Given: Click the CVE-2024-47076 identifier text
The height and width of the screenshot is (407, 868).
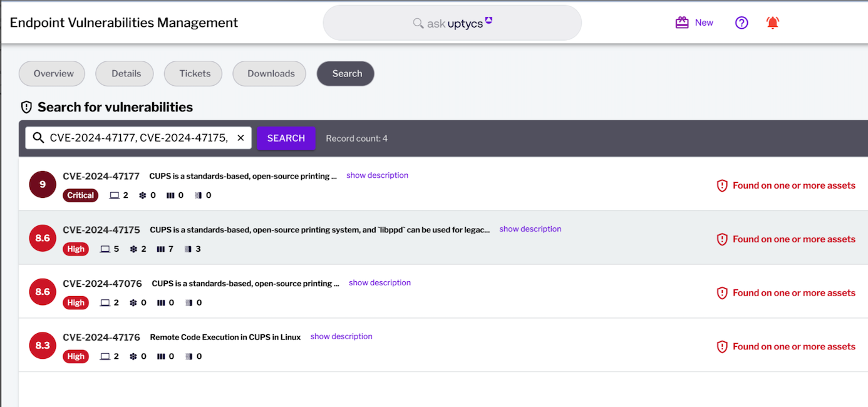Looking at the screenshot, I should 103,284.
